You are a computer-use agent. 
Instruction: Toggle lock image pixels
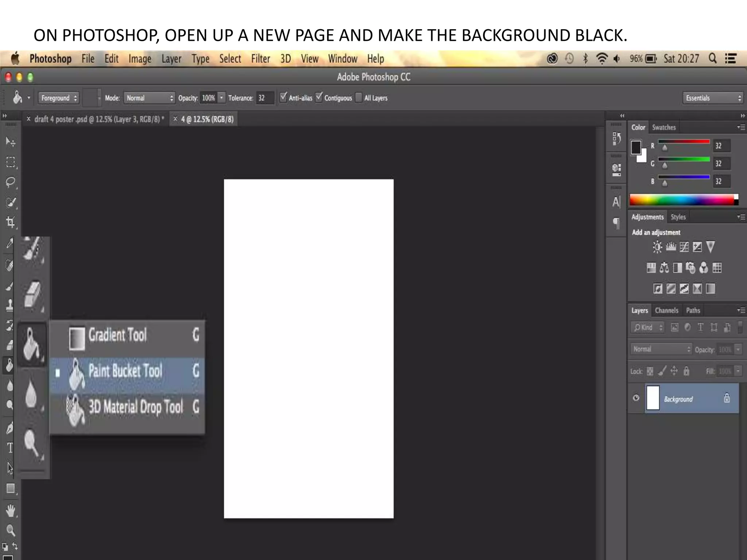click(x=662, y=371)
